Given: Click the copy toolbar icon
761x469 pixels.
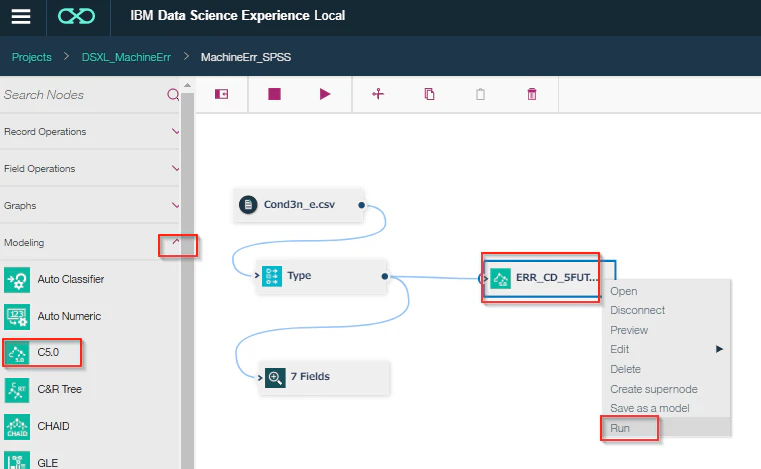Looking at the screenshot, I should [429, 94].
